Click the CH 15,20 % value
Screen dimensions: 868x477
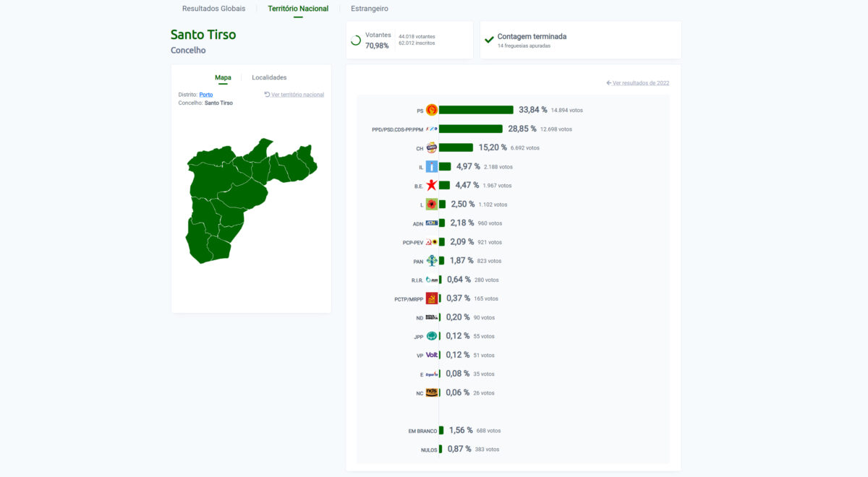pyautogui.click(x=493, y=147)
